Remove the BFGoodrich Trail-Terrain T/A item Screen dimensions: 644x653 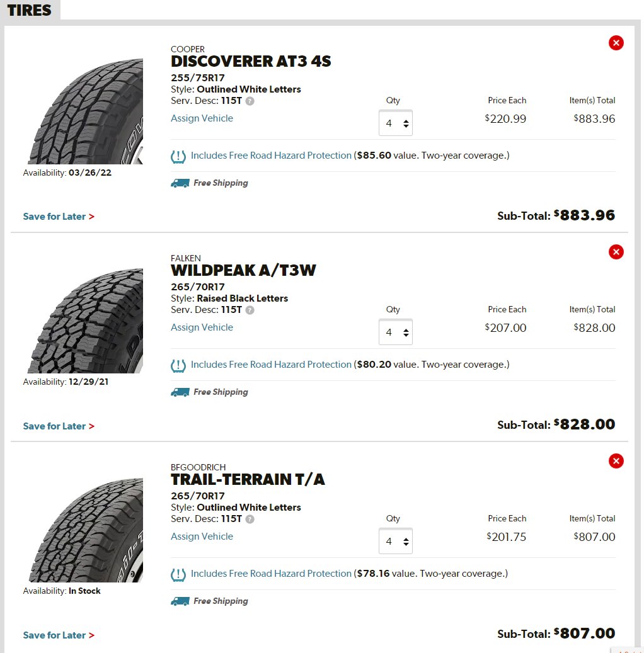point(616,461)
